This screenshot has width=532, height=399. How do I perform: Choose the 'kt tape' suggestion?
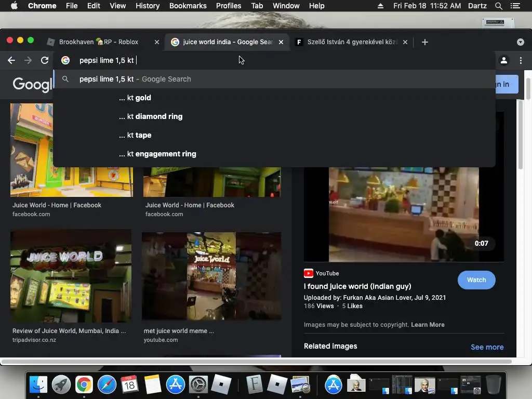[x=274, y=135]
